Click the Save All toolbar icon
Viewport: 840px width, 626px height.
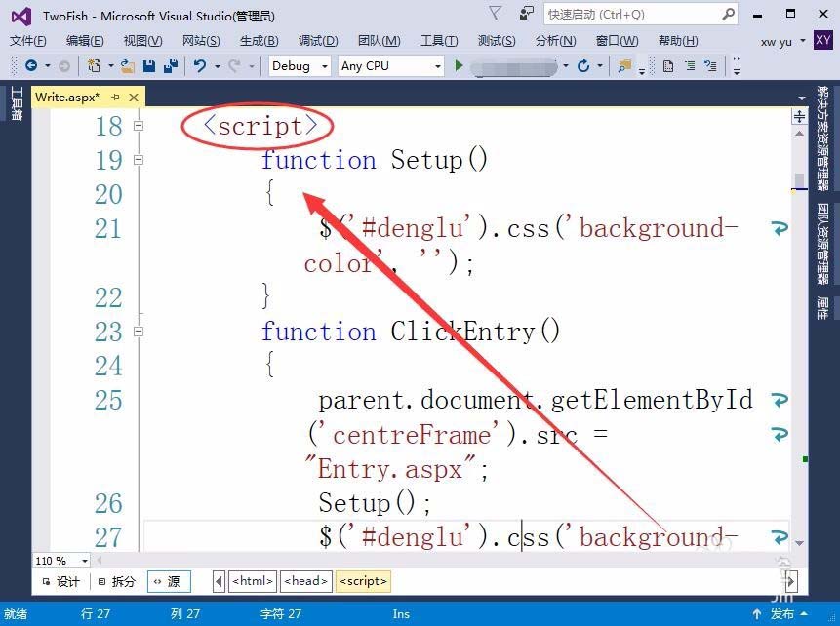(171, 66)
